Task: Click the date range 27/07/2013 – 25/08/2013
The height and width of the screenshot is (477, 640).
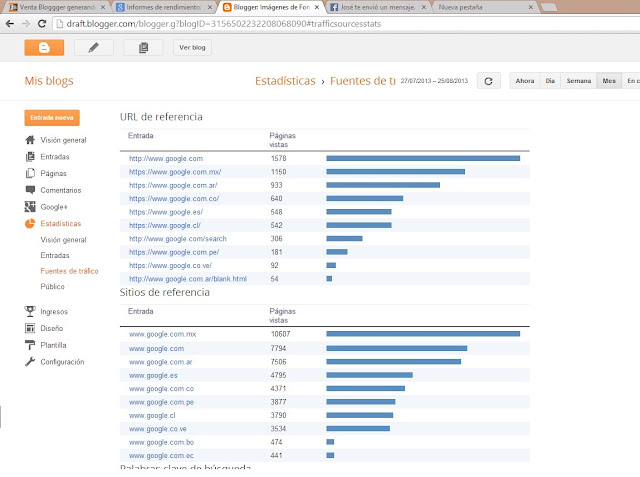Action: pyautogui.click(x=434, y=81)
